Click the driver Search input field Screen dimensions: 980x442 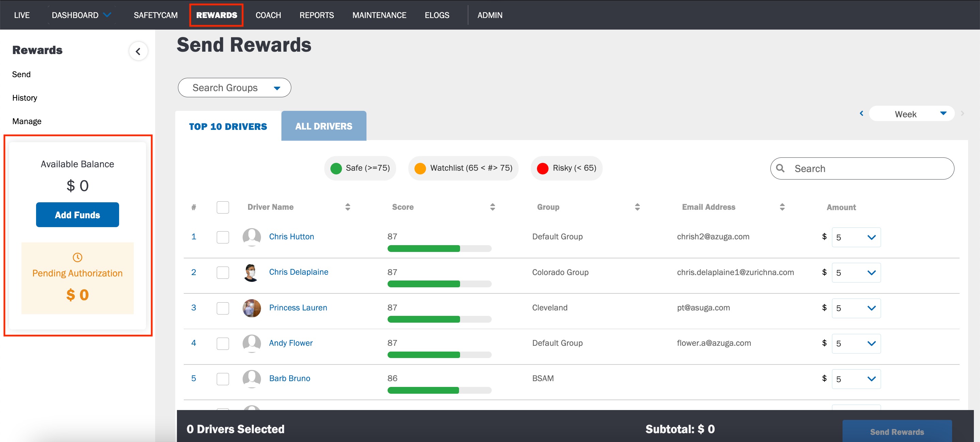pos(862,168)
